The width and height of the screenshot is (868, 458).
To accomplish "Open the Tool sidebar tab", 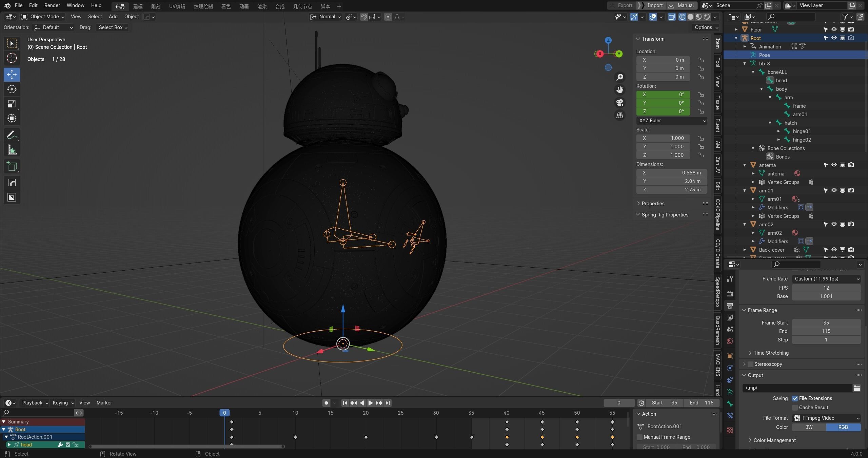I will click(x=718, y=63).
